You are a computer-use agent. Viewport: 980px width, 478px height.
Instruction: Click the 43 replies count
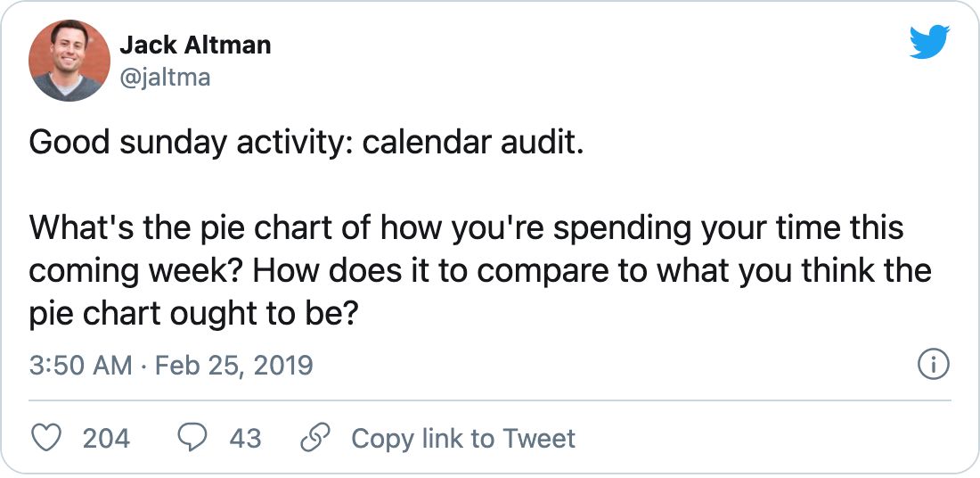pyautogui.click(x=245, y=438)
